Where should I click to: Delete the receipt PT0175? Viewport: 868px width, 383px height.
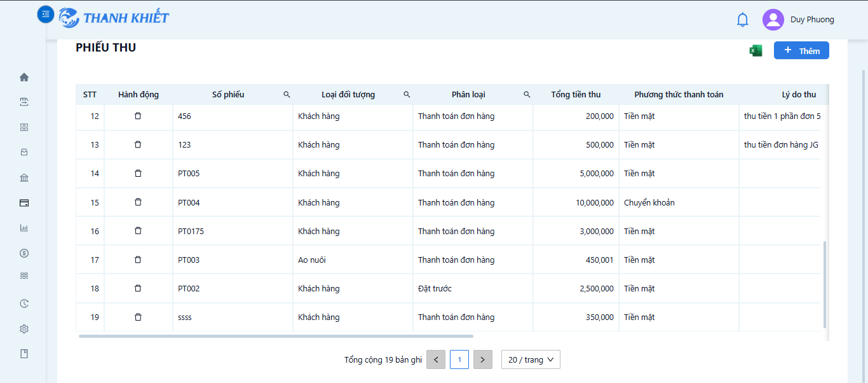(x=138, y=230)
